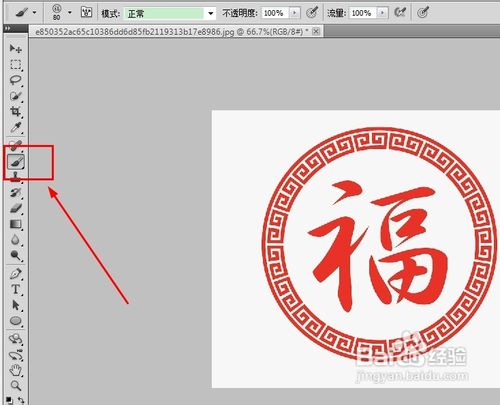Select the Blur tool

point(15,240)
